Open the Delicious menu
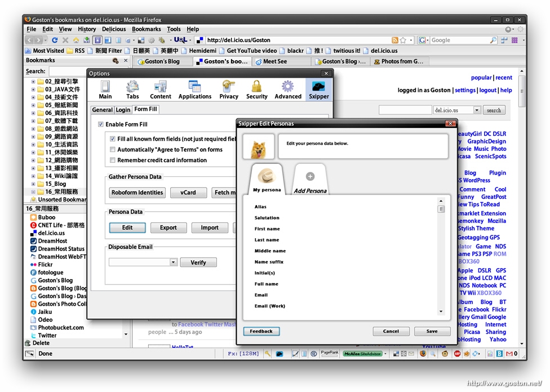This screenshot has height=392, width=550. 114,29
